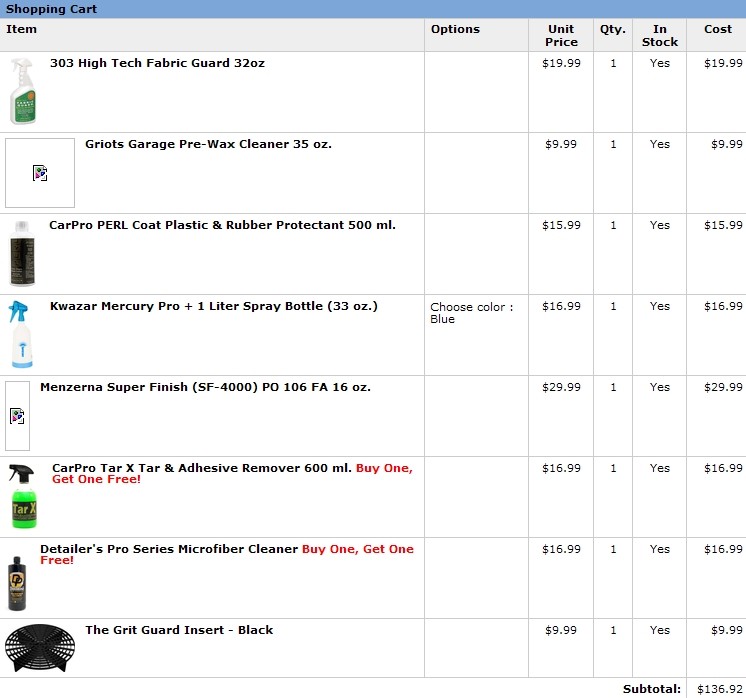The image size is (746, 698).
Task: Click the Qty. column header
Action: [x=613, y=29]
